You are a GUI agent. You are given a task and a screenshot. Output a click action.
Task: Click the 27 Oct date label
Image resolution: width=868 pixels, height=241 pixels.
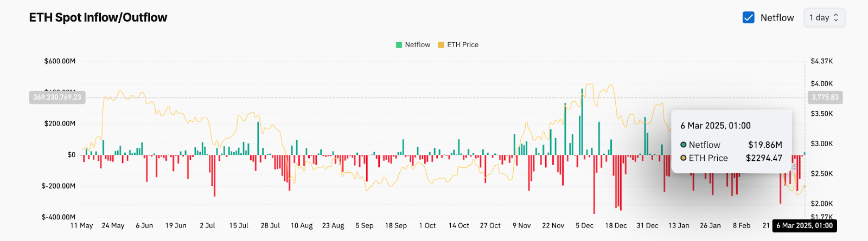(x=490, y=225)
